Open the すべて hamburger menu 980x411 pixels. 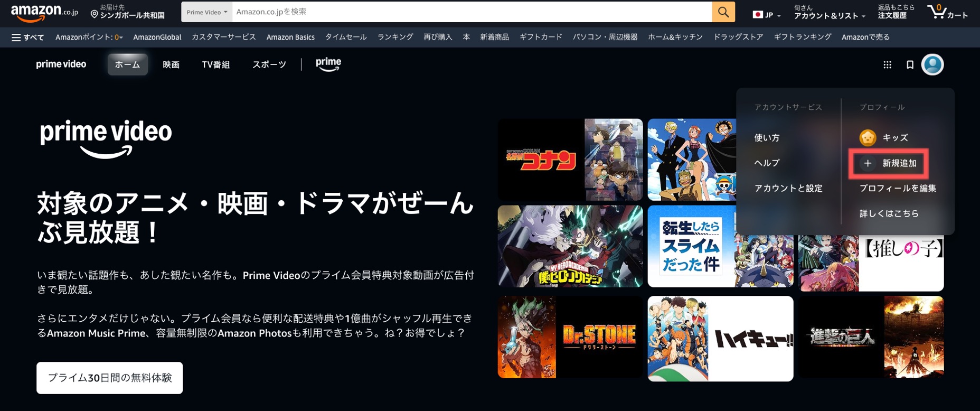[27, 37]
